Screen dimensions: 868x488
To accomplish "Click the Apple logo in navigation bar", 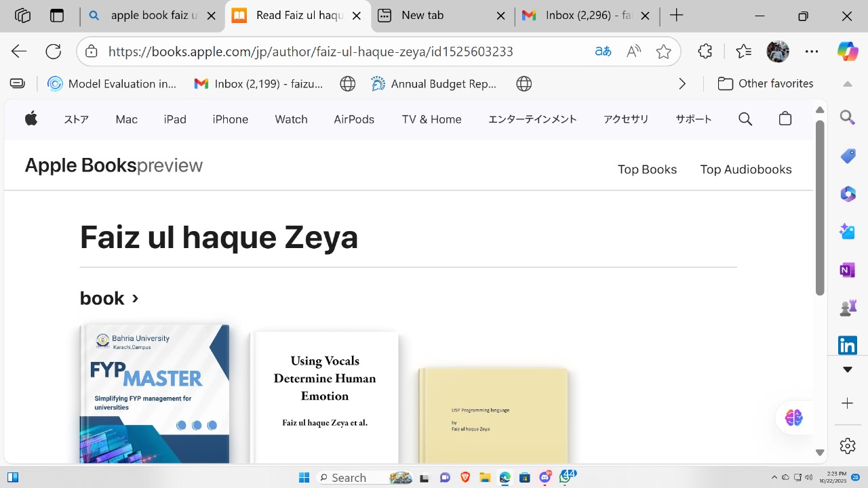I will 31,119.
